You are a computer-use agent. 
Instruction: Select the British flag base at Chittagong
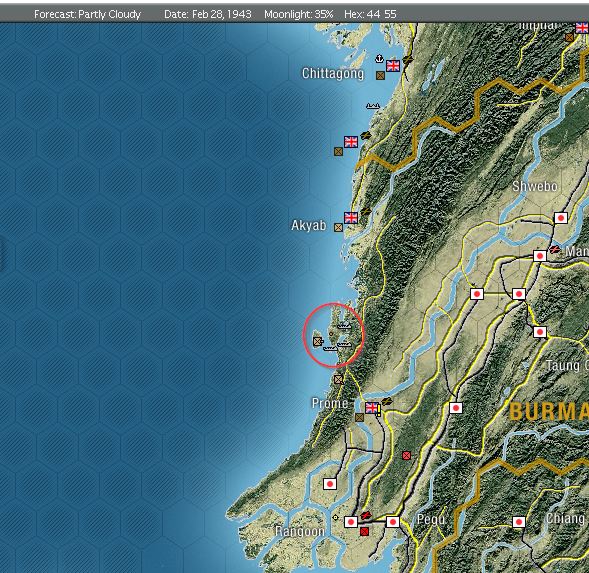393,66
